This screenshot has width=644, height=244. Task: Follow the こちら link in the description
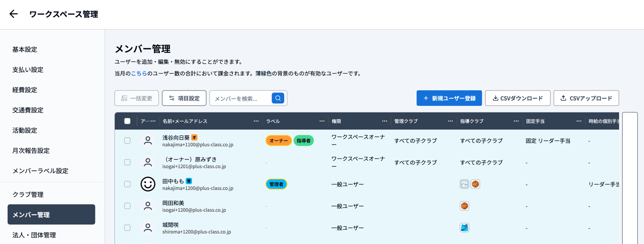pyautogui.click(x=139, y=74)
